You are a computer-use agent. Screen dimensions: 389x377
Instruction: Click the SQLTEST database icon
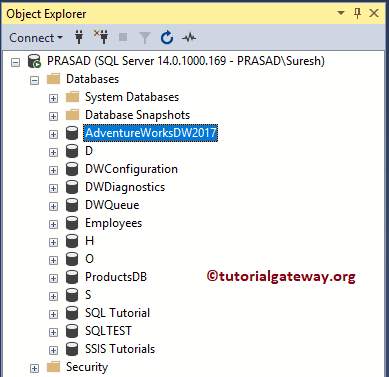(72, 331)
